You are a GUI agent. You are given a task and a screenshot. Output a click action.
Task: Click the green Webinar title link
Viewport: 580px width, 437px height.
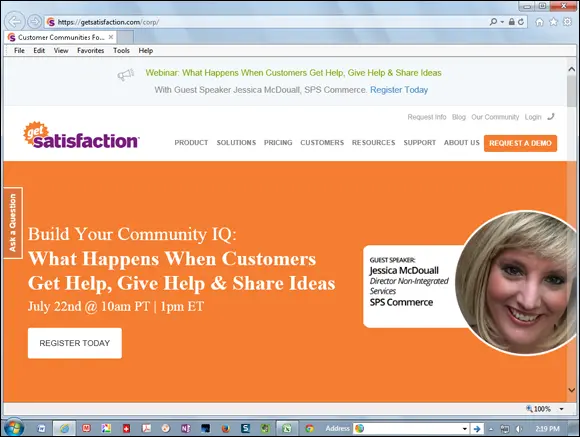pyautogui.click(x=293, y=73)
